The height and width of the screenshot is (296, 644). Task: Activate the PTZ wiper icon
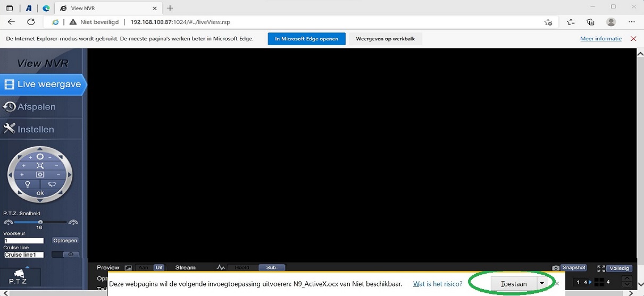point(52,184)
